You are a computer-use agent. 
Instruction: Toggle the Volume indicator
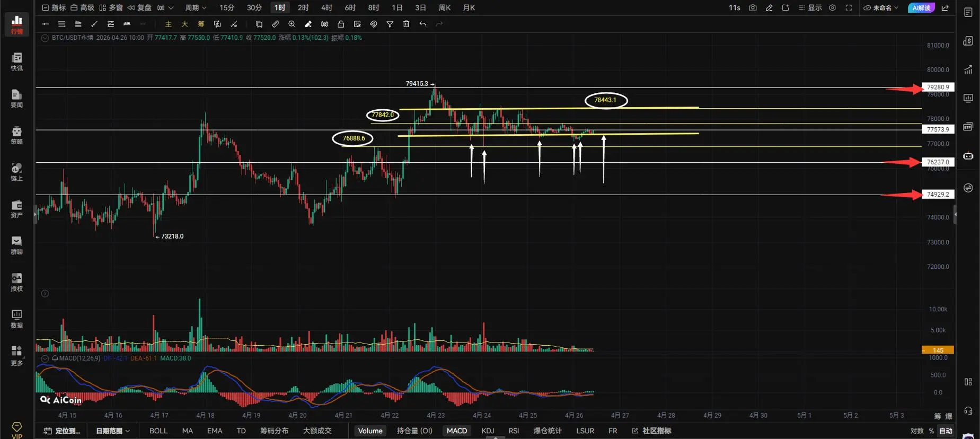pos(370,431)
